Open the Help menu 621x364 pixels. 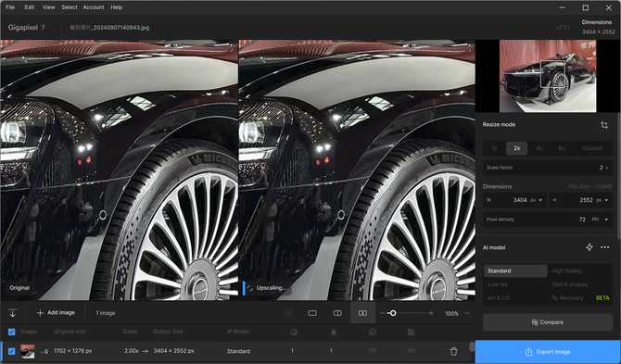(x=117, y=7)
